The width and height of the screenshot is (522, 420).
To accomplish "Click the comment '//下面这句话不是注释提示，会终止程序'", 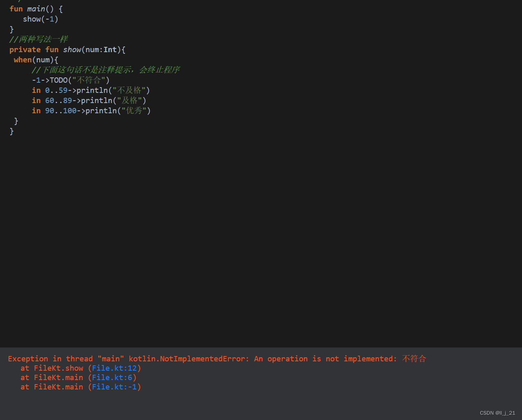I will coord(106,70).
